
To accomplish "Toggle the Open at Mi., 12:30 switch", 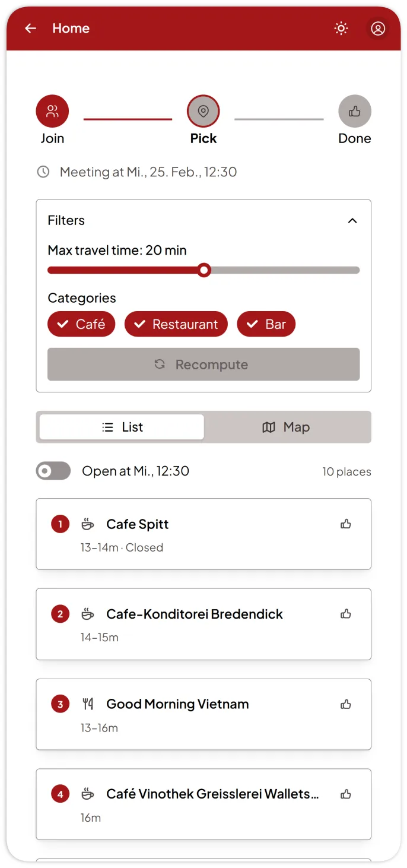I will [x=53, y=471].
